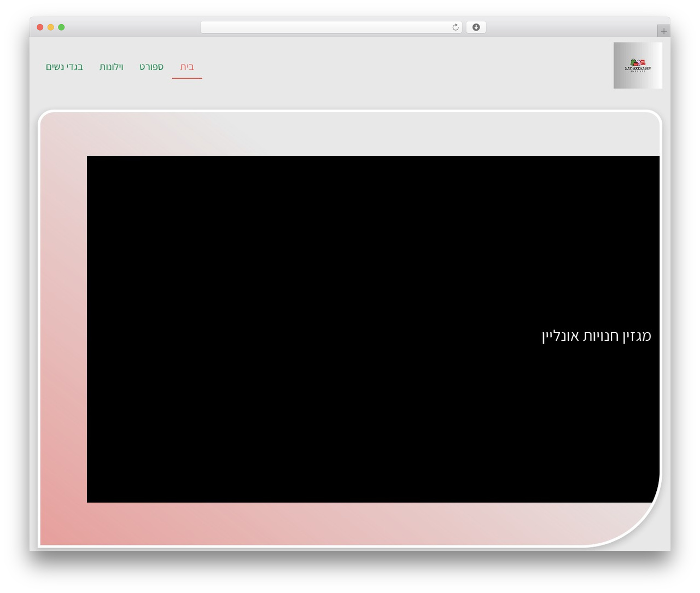
Task: Close the window with the red dot
Action: click(40, 27)
